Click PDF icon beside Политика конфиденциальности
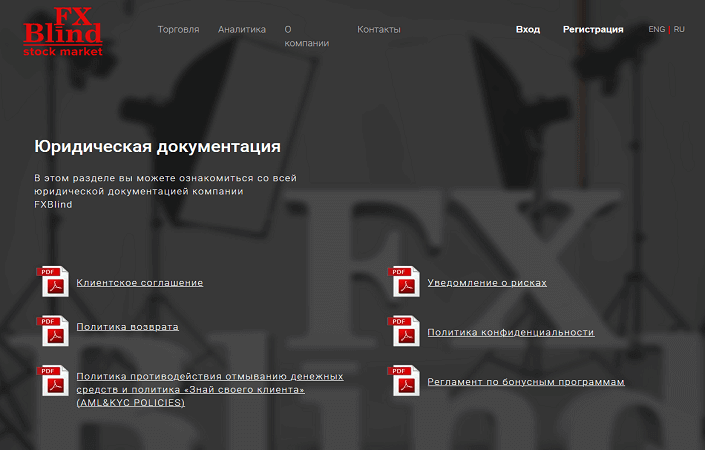The image size is (705, 450). coord(404,331)
